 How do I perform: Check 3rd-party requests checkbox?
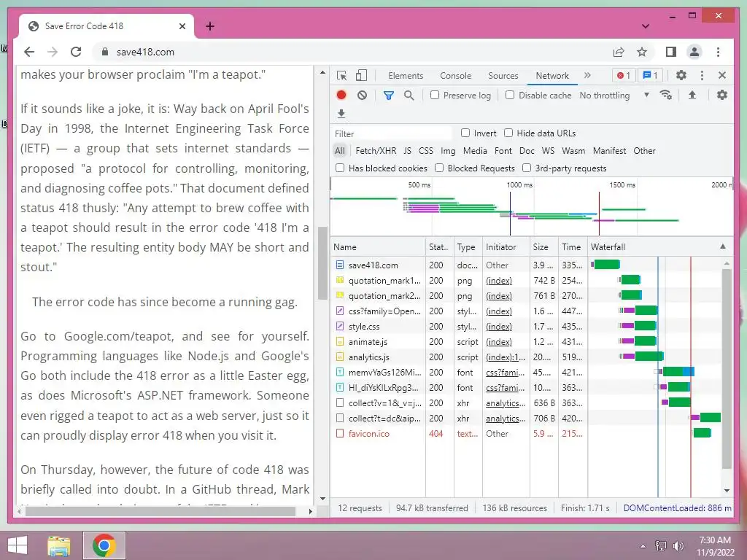tap(527, 168)
